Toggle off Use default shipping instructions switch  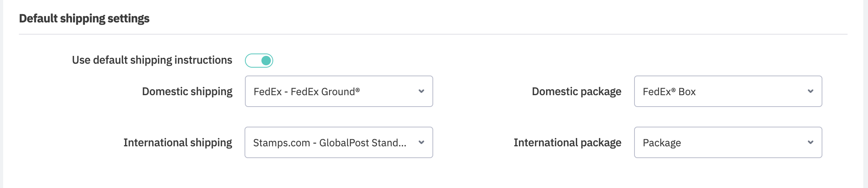pos(259,61)
